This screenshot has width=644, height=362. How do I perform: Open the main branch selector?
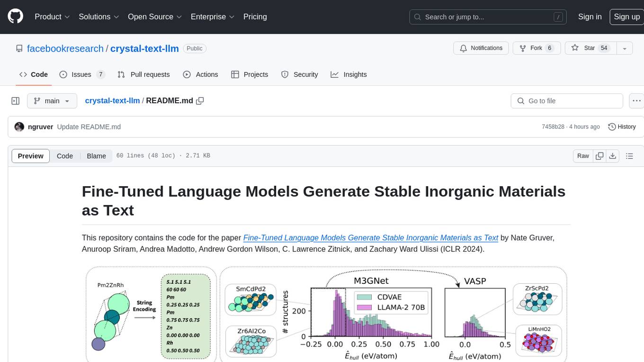coord(52,101)
